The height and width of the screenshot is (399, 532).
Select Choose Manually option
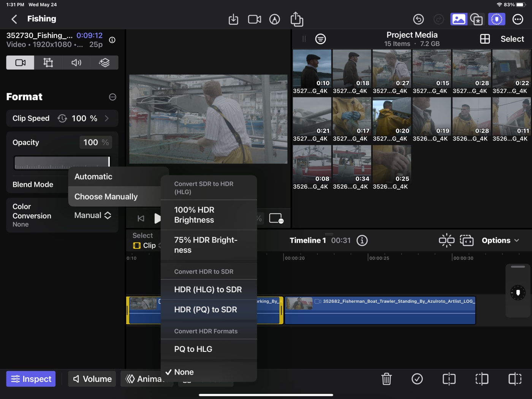(114, 197)
